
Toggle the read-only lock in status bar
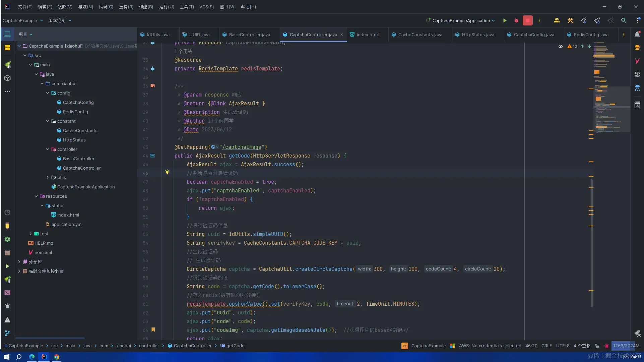tap(597, 346)
